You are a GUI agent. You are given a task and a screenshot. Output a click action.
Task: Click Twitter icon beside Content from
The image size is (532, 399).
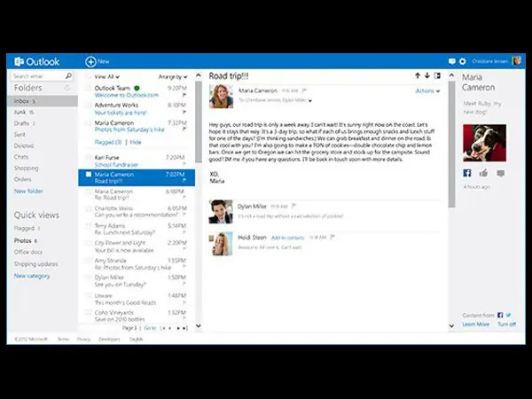coord(508,315)
